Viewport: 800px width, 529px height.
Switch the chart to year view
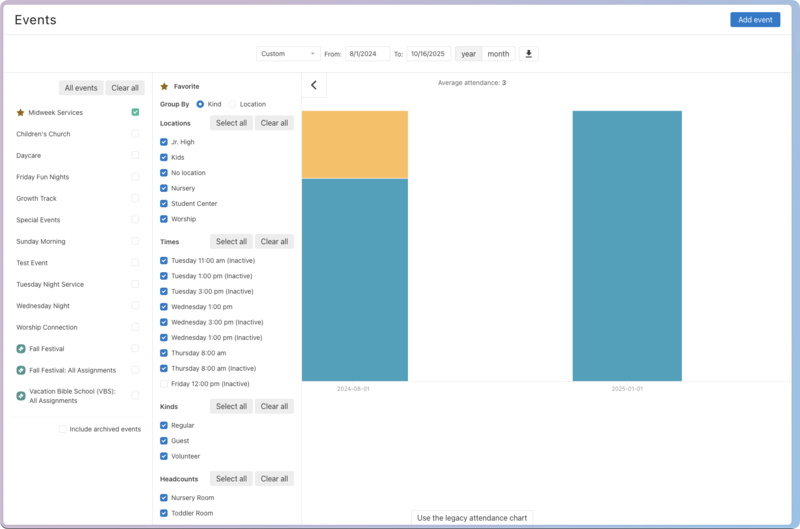click(x=468, y=54)
